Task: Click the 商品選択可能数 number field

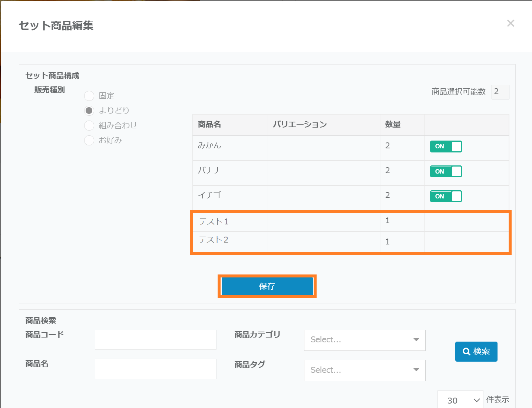Action: pos(500,92)
